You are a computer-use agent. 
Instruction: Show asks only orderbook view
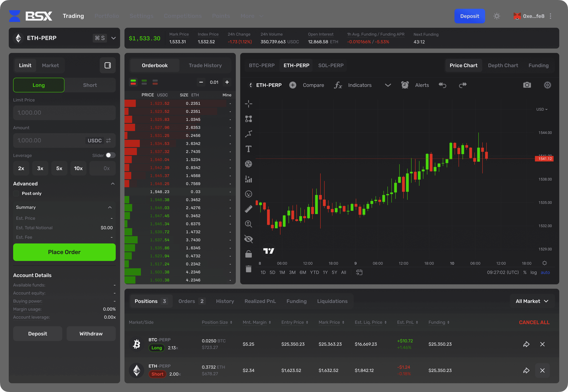click(x=155, y=82)
